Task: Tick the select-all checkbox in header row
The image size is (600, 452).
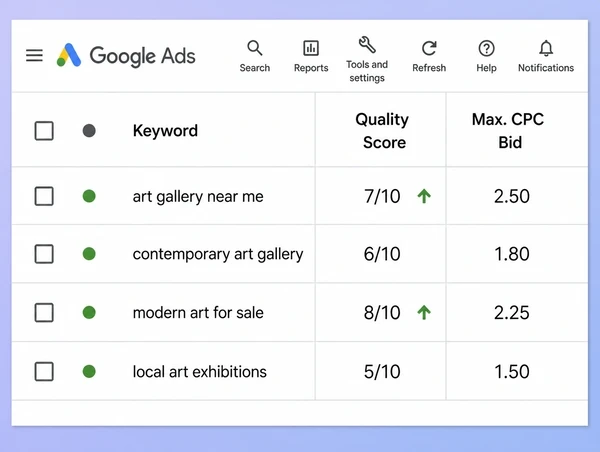Action: click(x=44, y=131)
